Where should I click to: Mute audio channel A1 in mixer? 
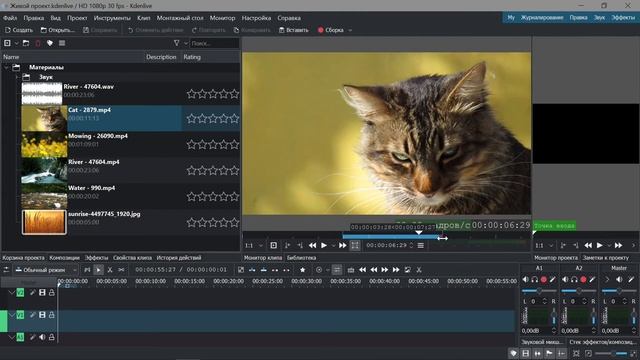click(526, 280)
